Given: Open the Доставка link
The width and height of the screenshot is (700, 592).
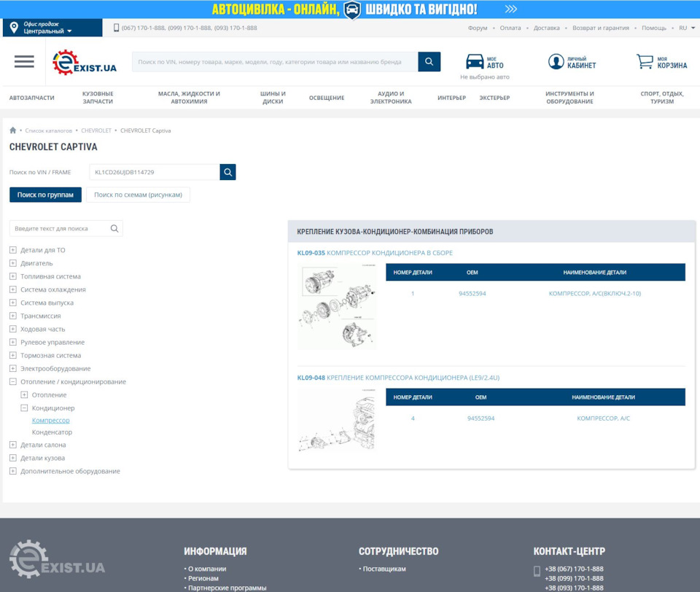Looking at the screenshot, I should pos(546,28).
